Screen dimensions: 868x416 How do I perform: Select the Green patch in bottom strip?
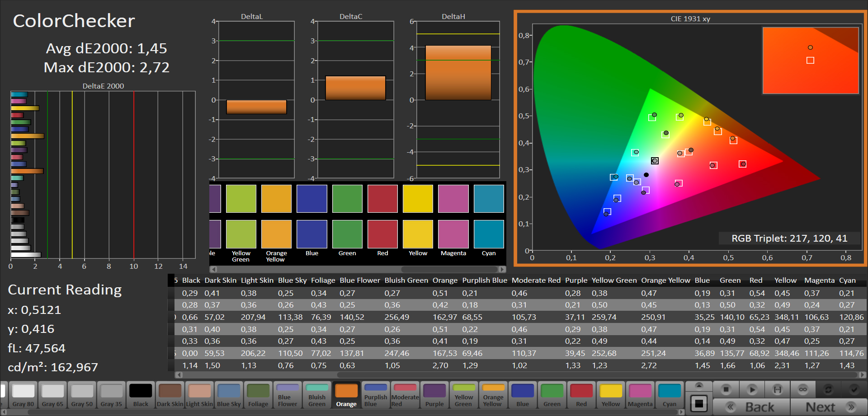[552, 395]
